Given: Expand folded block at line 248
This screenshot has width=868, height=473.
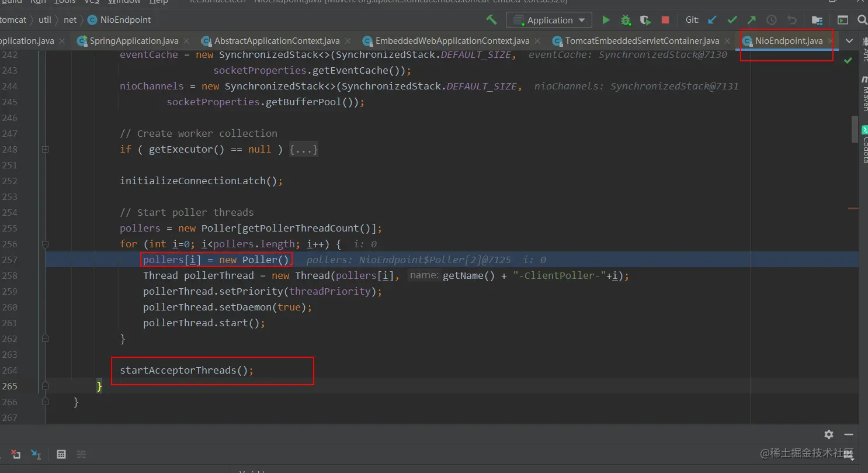Looking at the screenshot, I should point(45,150).
